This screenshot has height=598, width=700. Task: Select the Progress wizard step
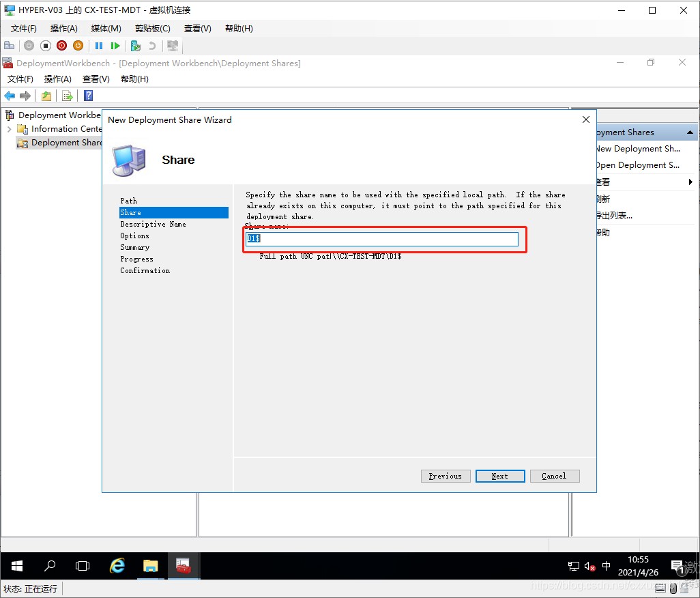136,259
